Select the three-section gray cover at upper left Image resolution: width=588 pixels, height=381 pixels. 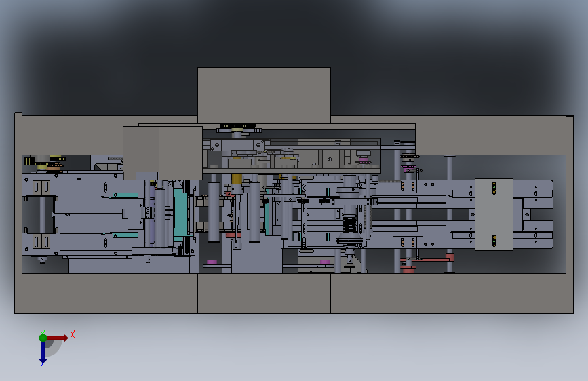tap(163, 153)
